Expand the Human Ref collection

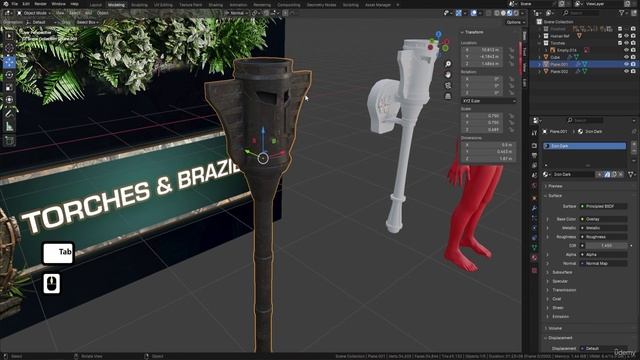pyautogui.click(x=540, y=36)
